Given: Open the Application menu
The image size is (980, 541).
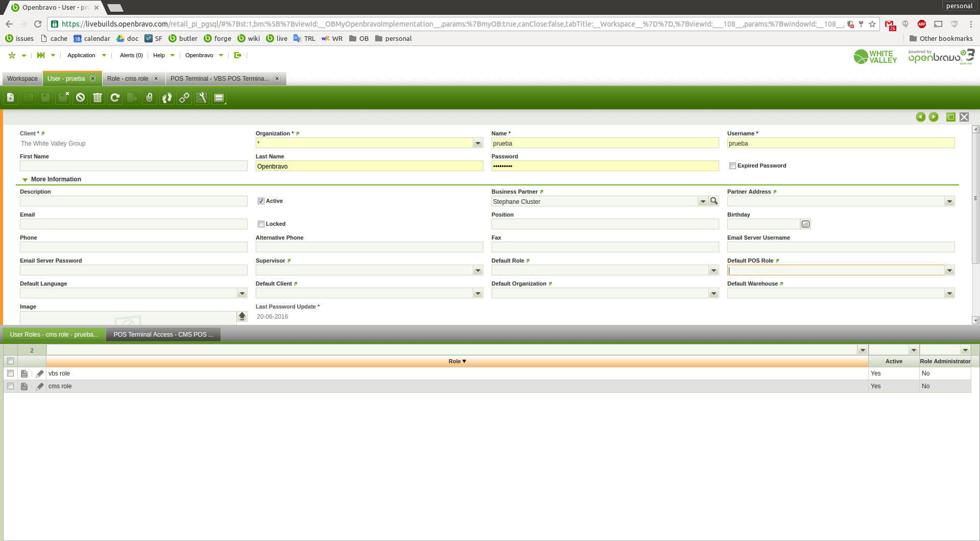Looking at the screenshot, I should point(81,55).
